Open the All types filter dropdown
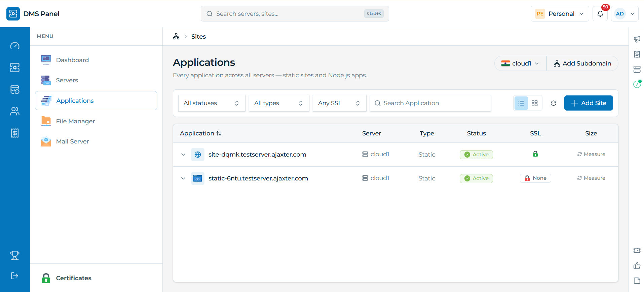 pyautogui.click(x=279, y=103)
